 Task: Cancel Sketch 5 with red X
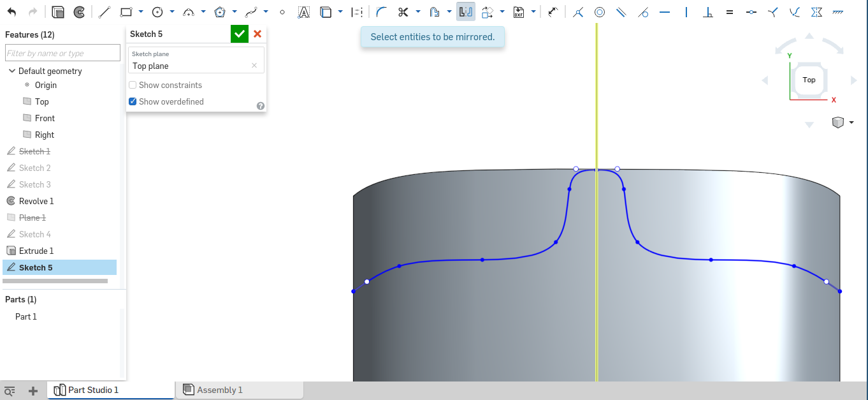[x=257, y=34]
